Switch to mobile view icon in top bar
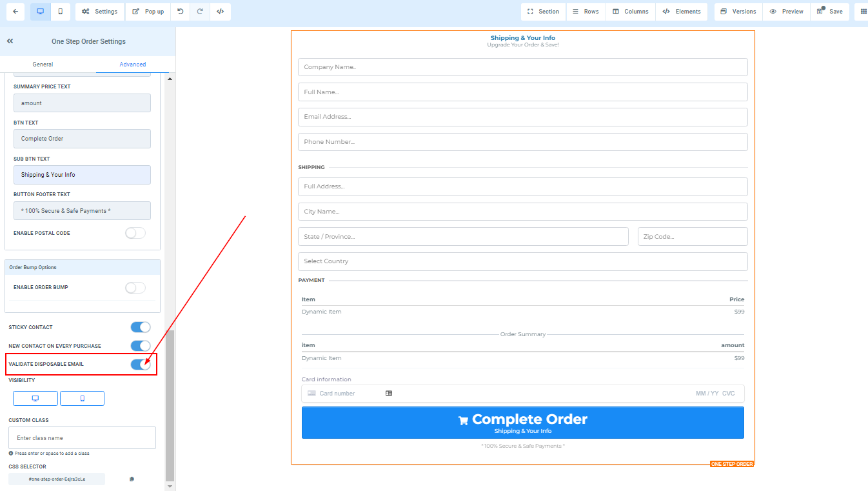This screenshot has height=491, width=868. click(60, 12)
